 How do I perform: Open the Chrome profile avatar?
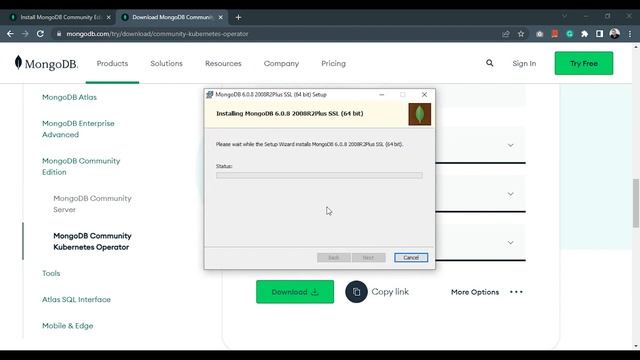[614, 33]
